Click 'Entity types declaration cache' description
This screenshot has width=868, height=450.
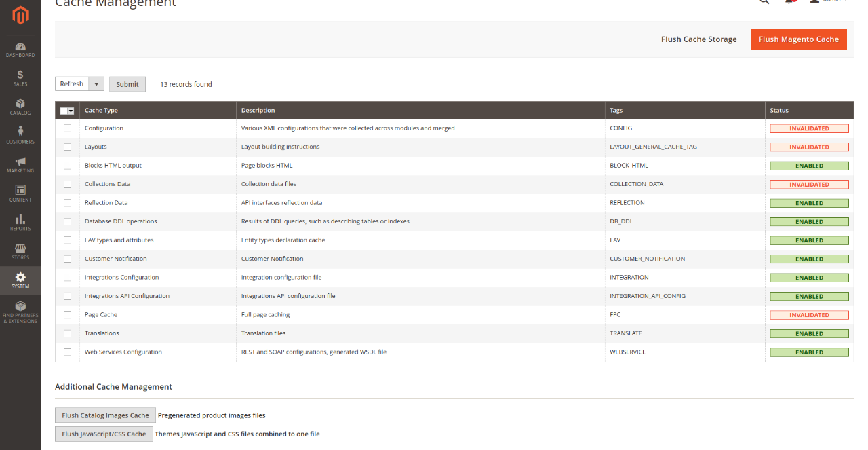[283, 240]
